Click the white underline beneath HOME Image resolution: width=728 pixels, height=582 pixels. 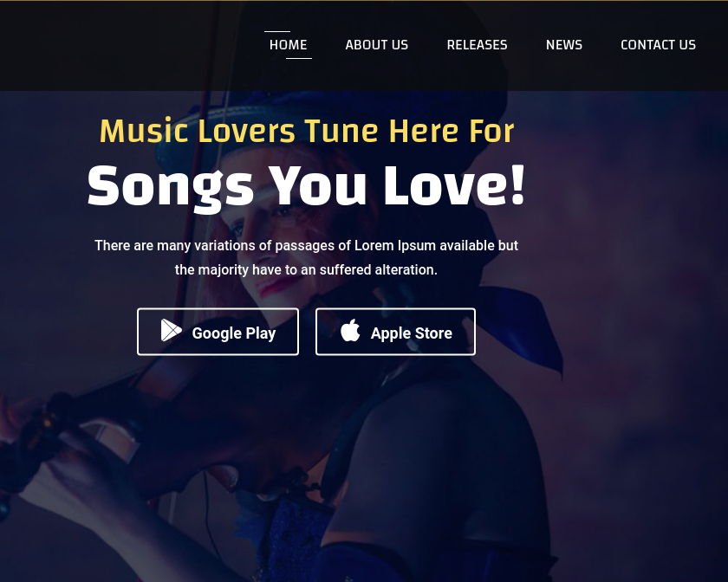click(298, 59)
